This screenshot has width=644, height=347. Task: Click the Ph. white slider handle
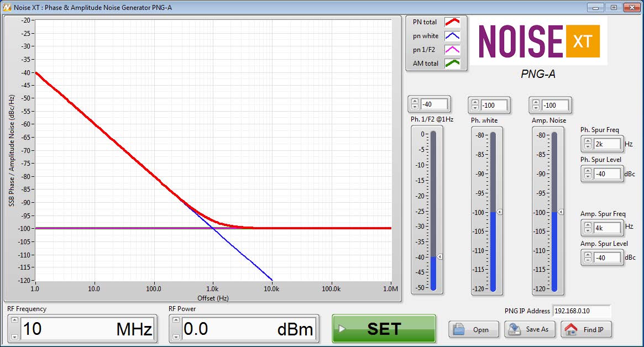500,212
